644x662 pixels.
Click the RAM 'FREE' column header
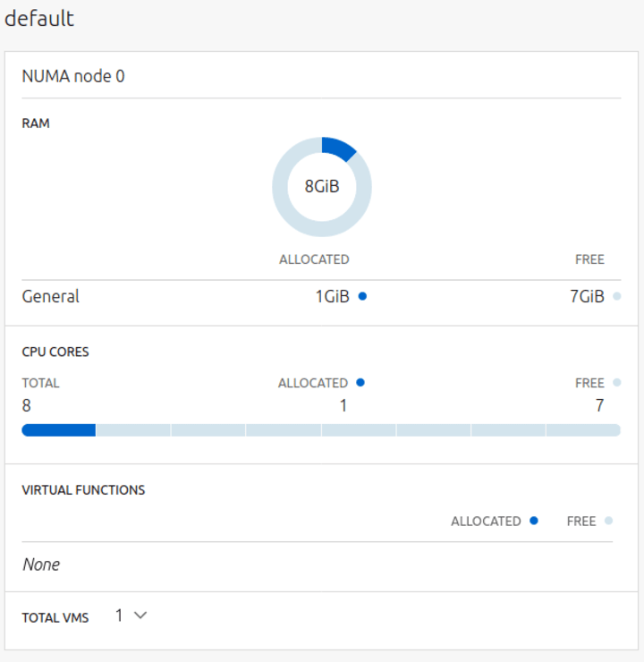pos(589,259)
